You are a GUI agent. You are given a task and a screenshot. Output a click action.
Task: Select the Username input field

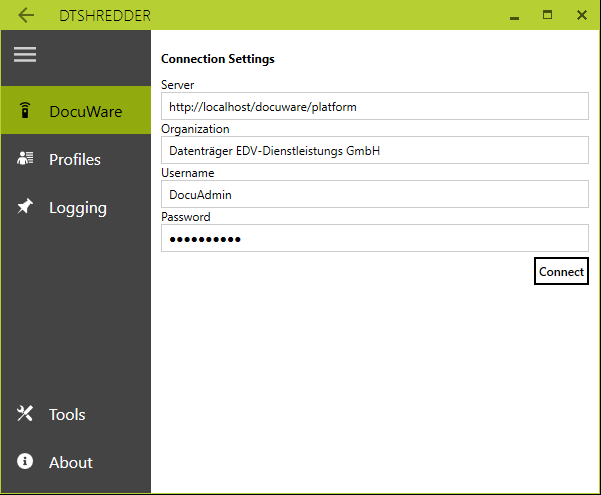pyautogui.click(x=375, y=194)
